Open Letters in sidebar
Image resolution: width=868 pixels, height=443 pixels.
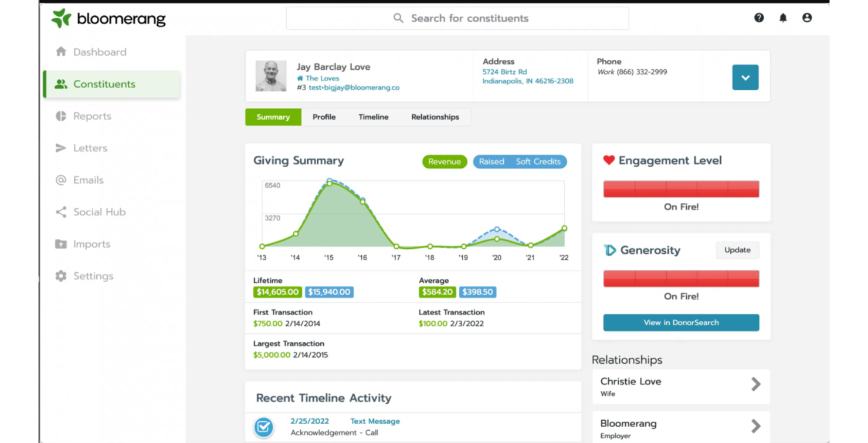click(90, 148)
